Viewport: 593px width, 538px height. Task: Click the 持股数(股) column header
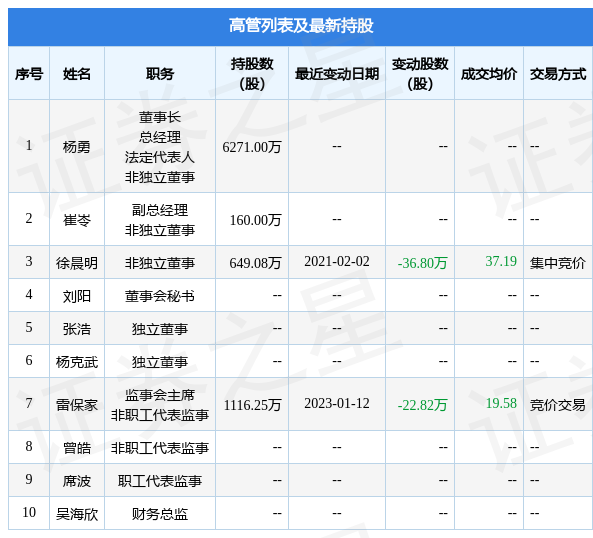coord(252,74)
